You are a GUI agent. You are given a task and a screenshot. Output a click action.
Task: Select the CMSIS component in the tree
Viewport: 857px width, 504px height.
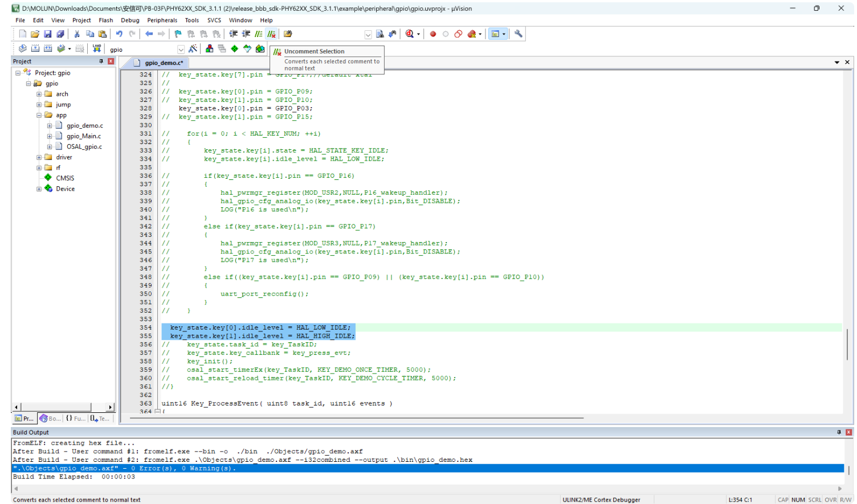pyautogui.click(x=65, y=178)
